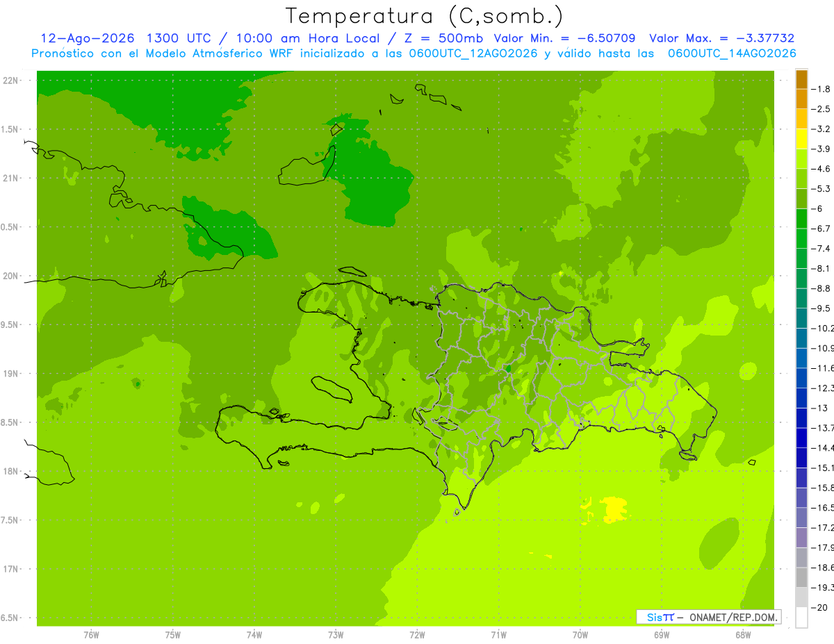Select the "-4.6" colorbar value
Image resolution: width=834 pixels, height=644 pixels.
tap(821, 169)
